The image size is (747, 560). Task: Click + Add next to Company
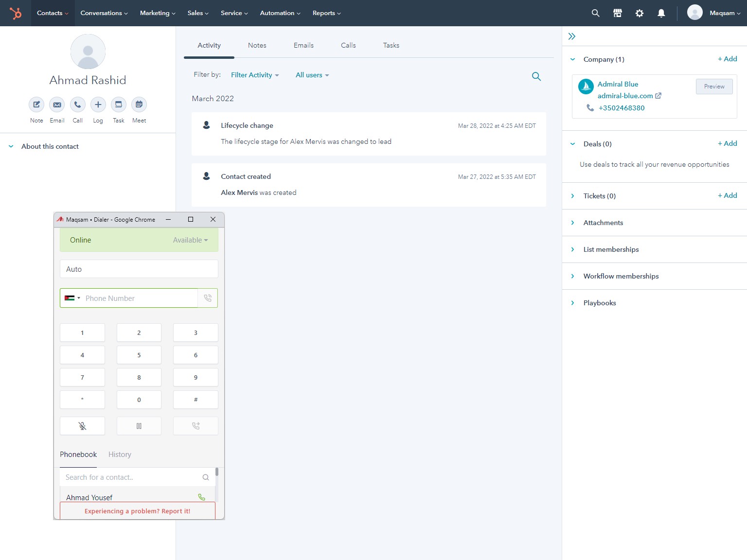728,59
